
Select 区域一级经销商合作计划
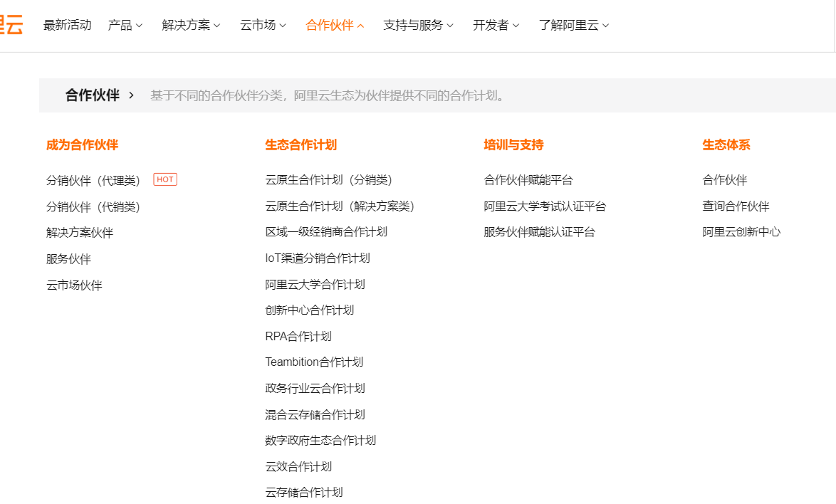coord(326,232)
